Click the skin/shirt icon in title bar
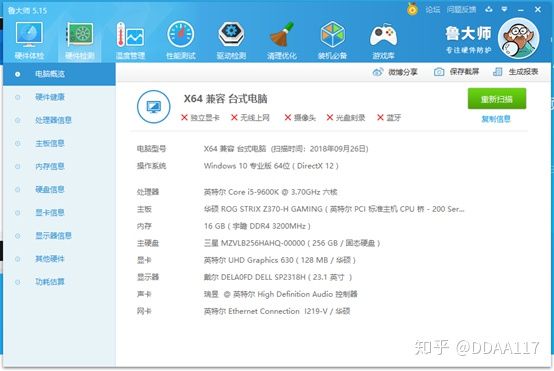 pyautogui.click(x=489, y=10)
